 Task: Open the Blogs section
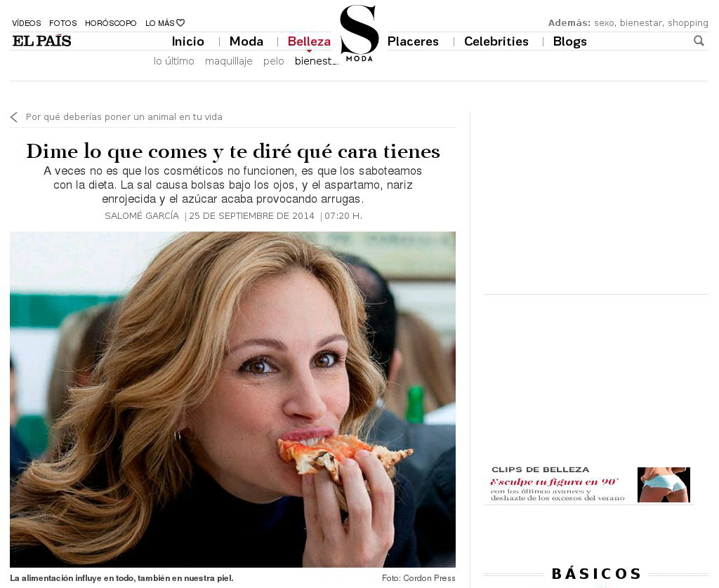point(570,41)
